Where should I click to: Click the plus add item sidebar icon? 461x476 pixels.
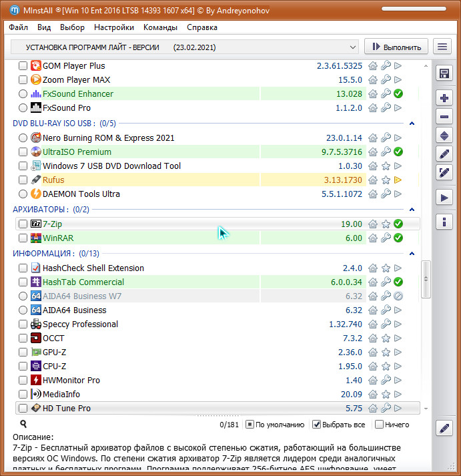tap(444, 98)
